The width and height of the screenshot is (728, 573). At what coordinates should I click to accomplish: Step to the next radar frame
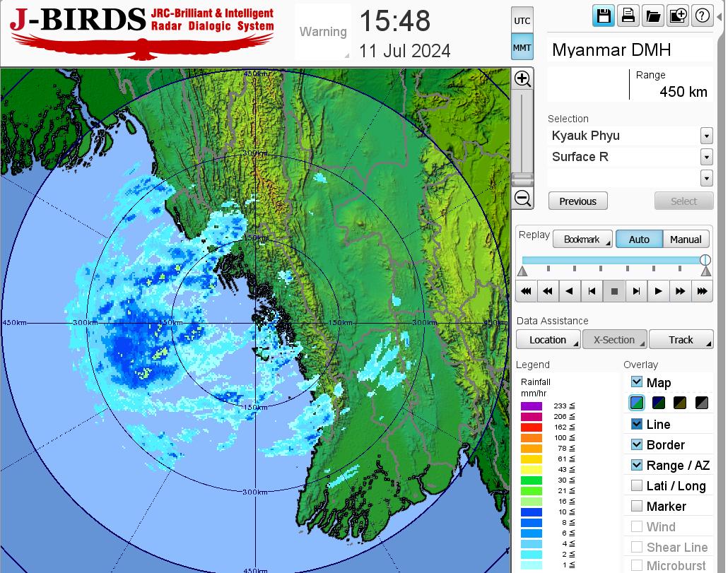[x=636, y=290]
